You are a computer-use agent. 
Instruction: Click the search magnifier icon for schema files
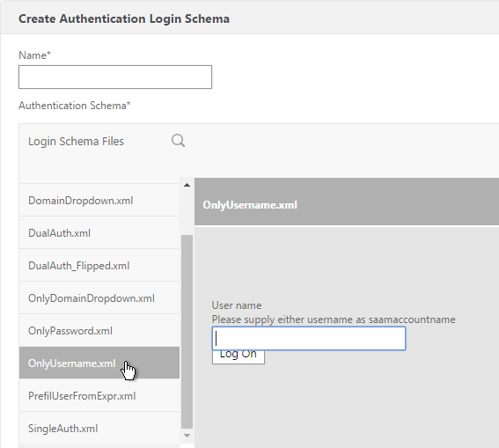pyautogui.click(x=178, y=141)
